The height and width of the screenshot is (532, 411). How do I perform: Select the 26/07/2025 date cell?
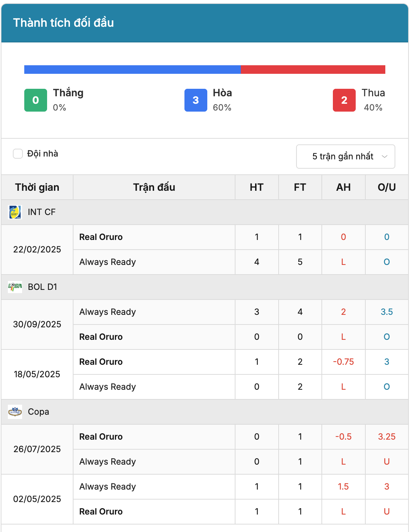[x=37, y=449]
